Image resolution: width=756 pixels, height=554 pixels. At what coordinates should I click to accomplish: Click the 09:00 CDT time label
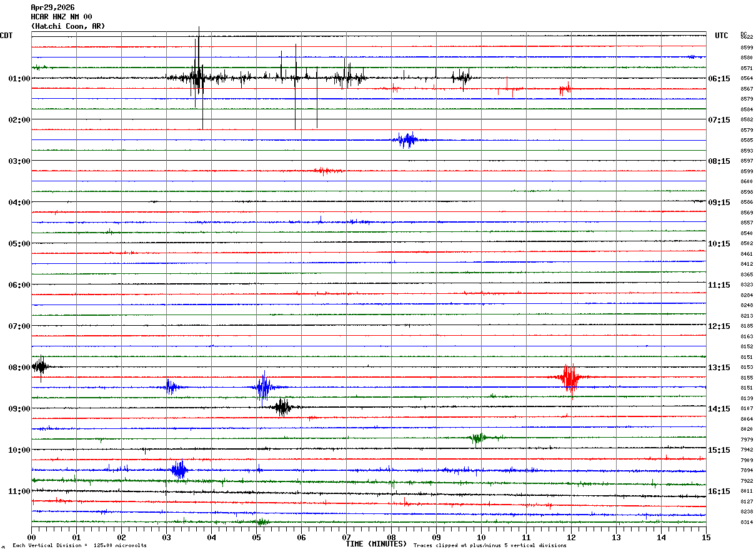19,409
